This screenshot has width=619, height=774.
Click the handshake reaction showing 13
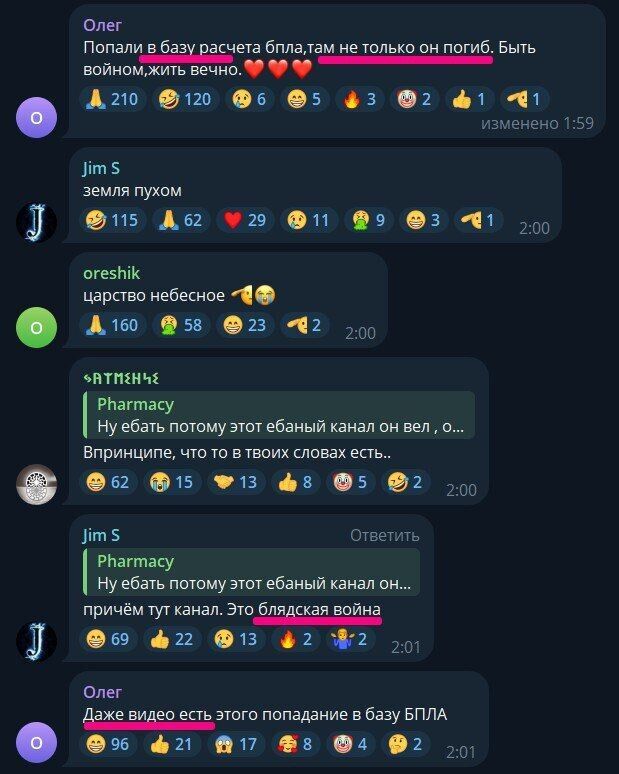pyautogui.click(x=235, y=482)
